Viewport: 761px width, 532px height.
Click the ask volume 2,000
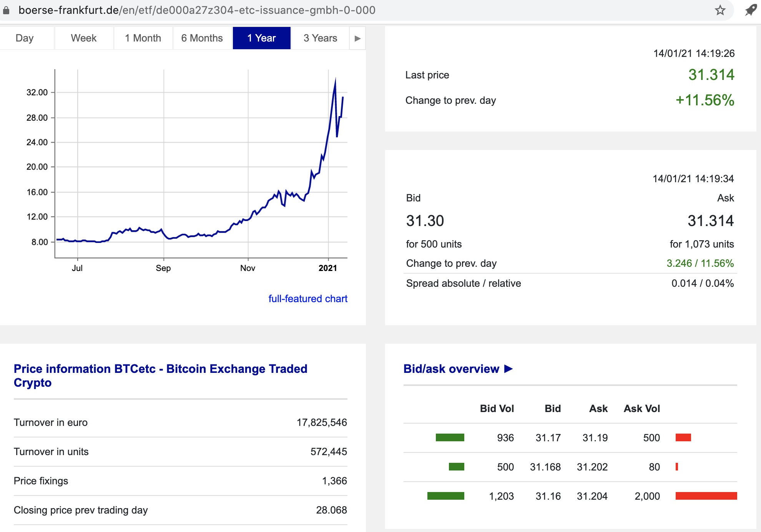click(x=647, y=496)
